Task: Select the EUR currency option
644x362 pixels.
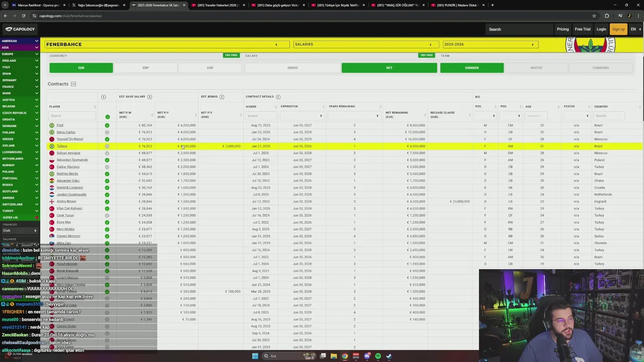Action: pyautogui.click(x=81, y=68)
